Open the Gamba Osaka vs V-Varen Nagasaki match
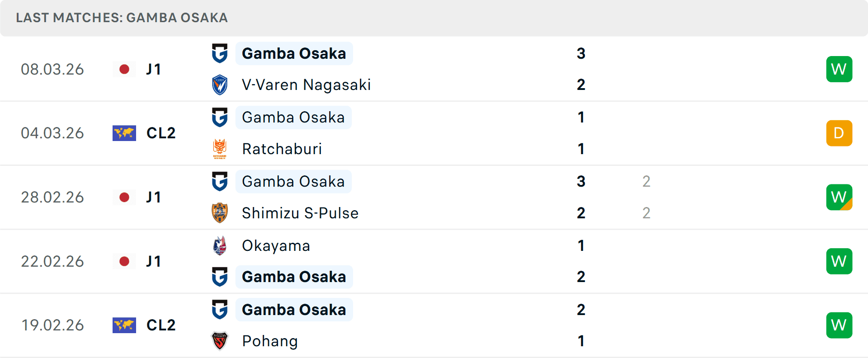The image size is (868, 358). coord(407,69)
